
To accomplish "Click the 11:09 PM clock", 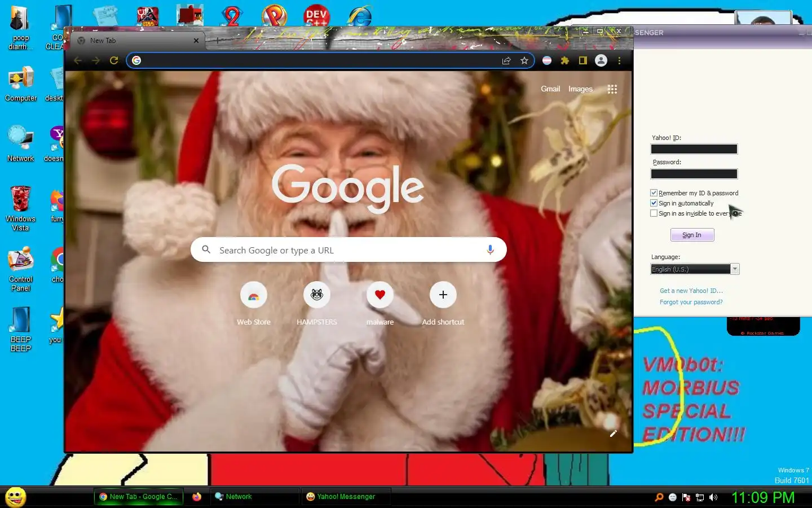I will [763, 497].
